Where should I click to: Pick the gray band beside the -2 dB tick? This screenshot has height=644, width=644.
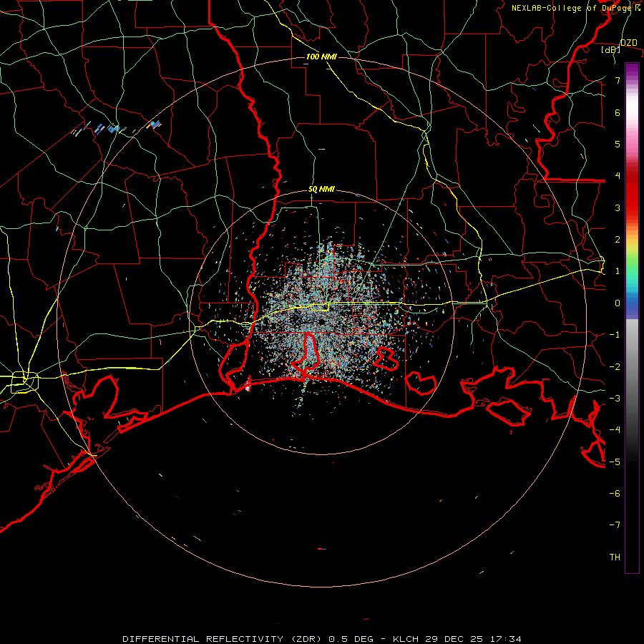[632, 366]
